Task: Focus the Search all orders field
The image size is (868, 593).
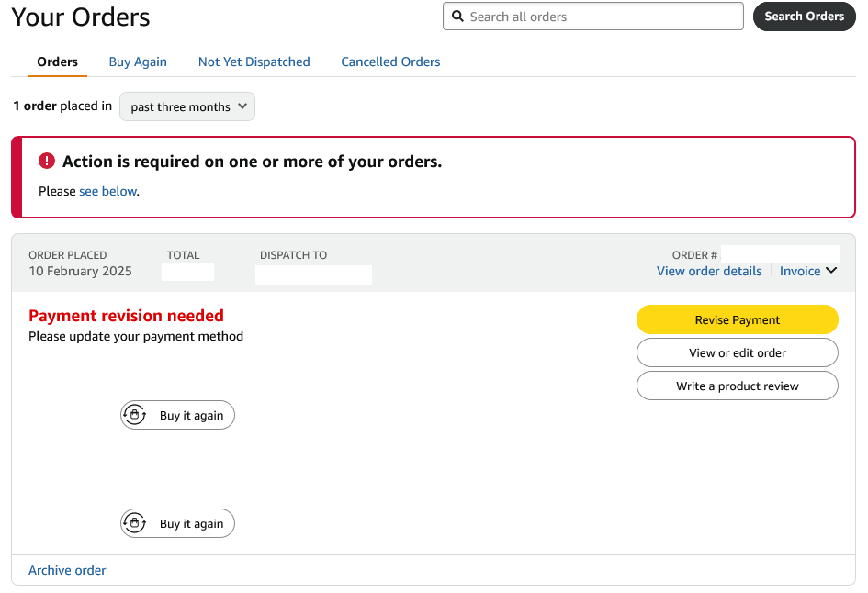Action: pyautogui.click(x=602, y=17)
